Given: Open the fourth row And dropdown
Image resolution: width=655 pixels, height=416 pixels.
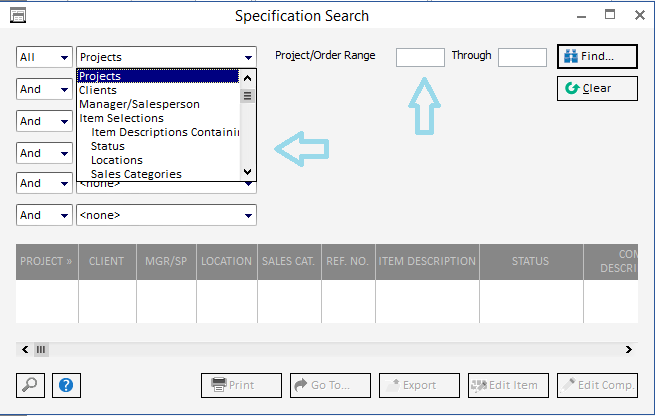Looking at the screenshot, I should point(44,153).
